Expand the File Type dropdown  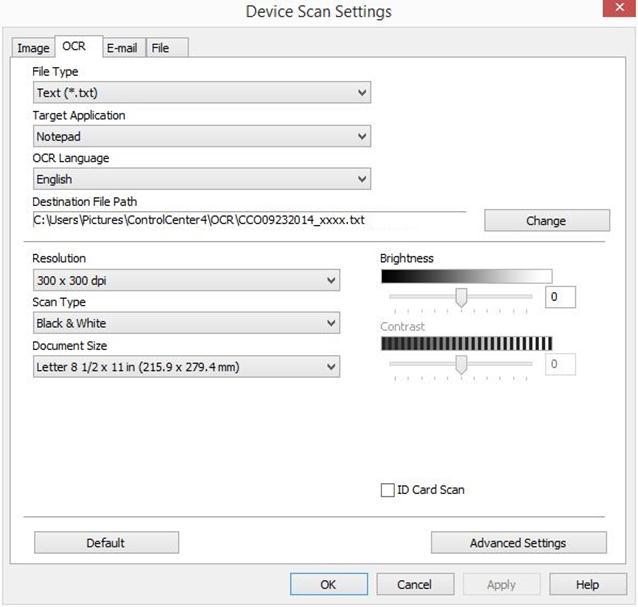coord(201,93)
